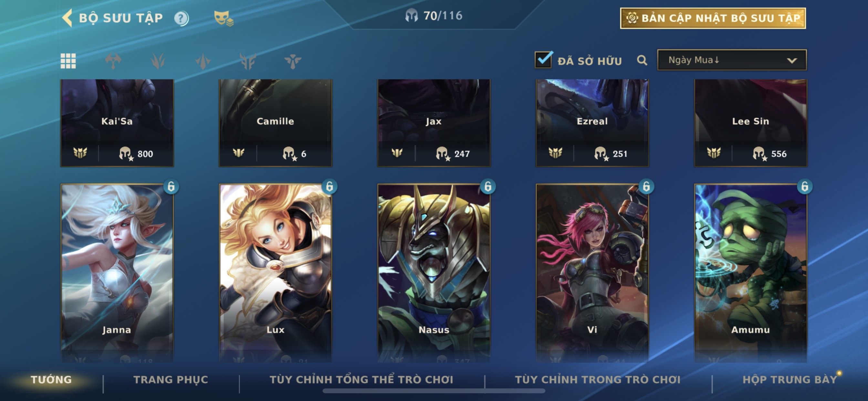This screenshot has width=868, height=401.
Task: Open Kai'Sa mastery points 800 card
Action: tap(117, 123)
